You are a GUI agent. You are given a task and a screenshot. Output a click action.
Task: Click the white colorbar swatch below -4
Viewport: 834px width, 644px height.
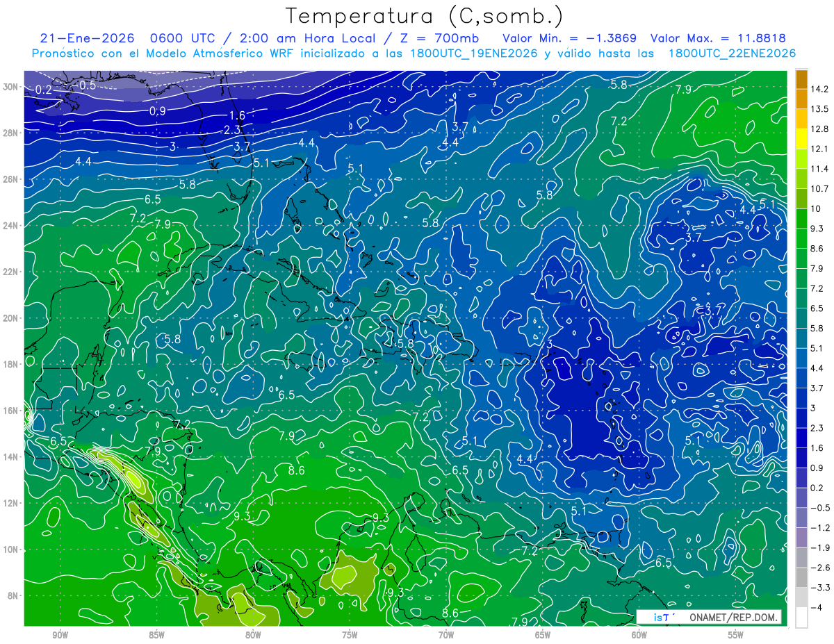801,617
